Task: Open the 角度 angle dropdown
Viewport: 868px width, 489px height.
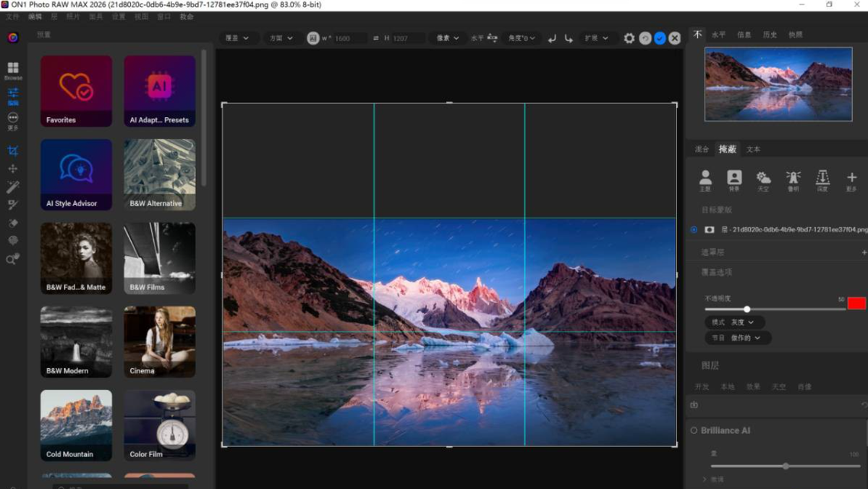Action: point(521,38)
